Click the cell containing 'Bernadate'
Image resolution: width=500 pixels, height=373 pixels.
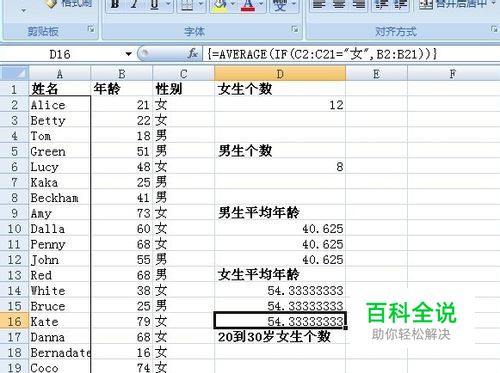tap(60, 352)
